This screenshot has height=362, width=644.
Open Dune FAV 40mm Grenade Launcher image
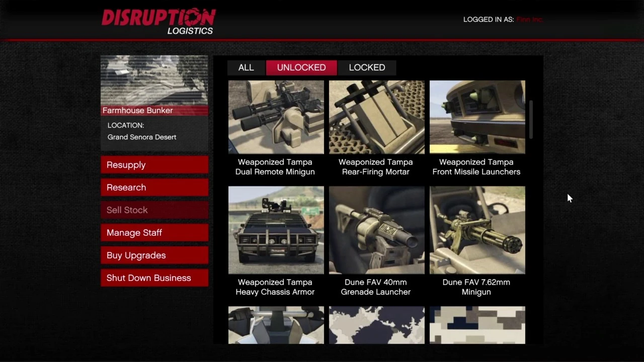point(377,230)
